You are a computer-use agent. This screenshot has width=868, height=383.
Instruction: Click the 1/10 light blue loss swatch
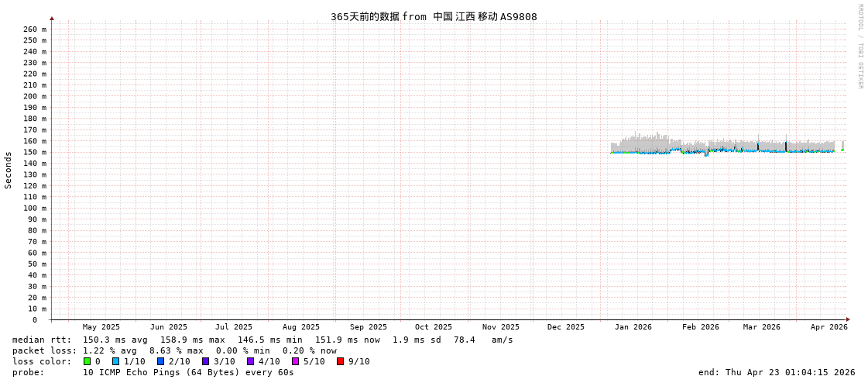click(115, 361)
